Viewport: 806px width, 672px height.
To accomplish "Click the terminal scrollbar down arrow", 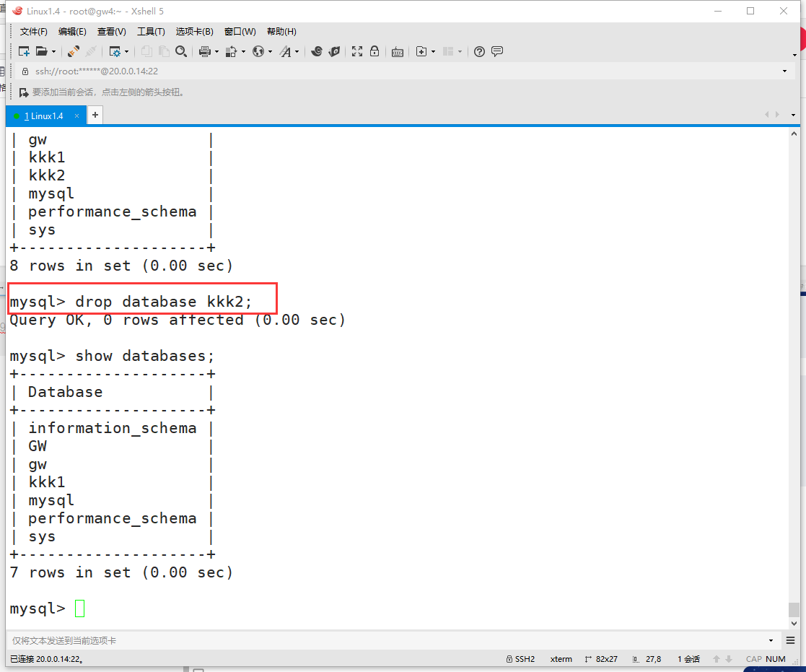I will 794,623.
